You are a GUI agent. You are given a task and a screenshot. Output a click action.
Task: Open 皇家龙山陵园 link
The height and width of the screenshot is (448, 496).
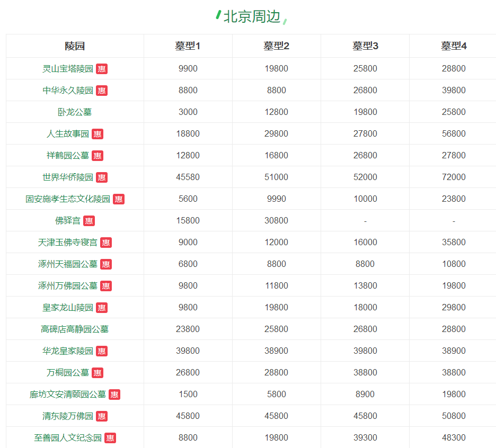68,308
